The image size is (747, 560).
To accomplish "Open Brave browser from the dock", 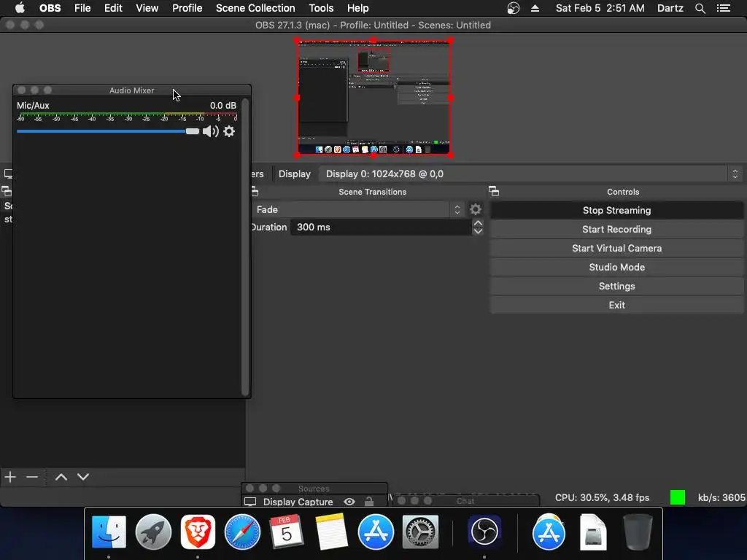I will (198, 532).
